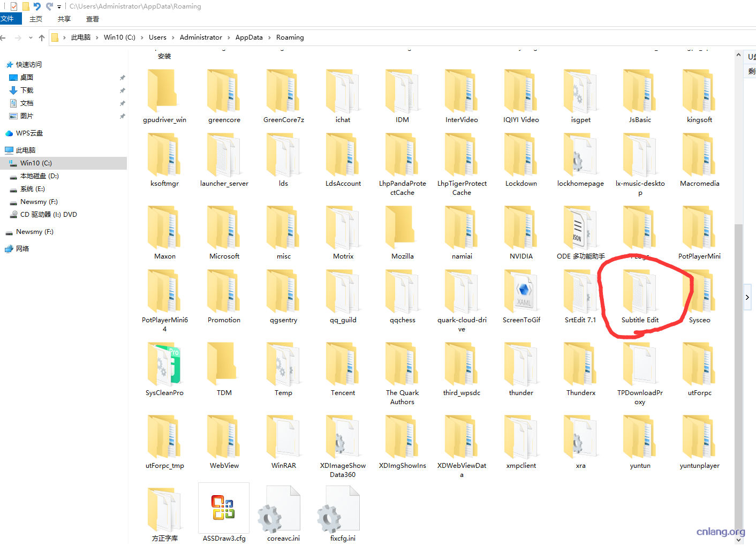Image resolution: width=756 pixels, height=546 pixels.
Task: Expand the side panel arrow on right edge
Action: [747, 297]
